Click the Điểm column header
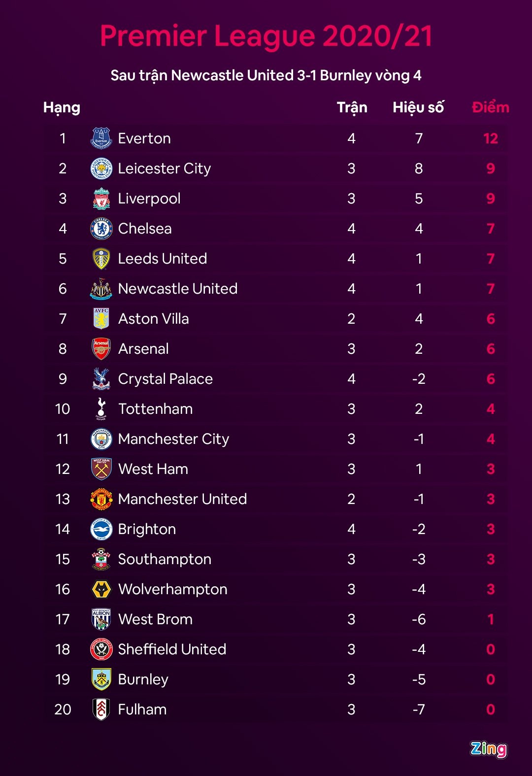Image resolution: width=532 pixels, height=776 pixels. [x=490, y=107]
